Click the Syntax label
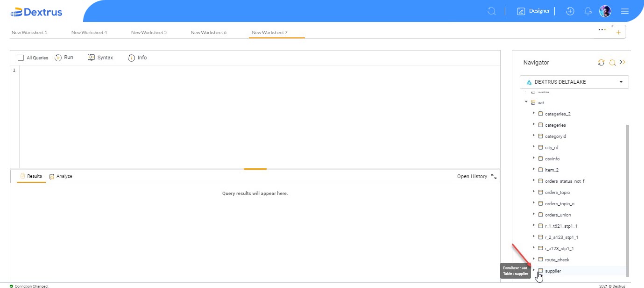Screen dimensions: 644x288 click(x=105, y=58)
